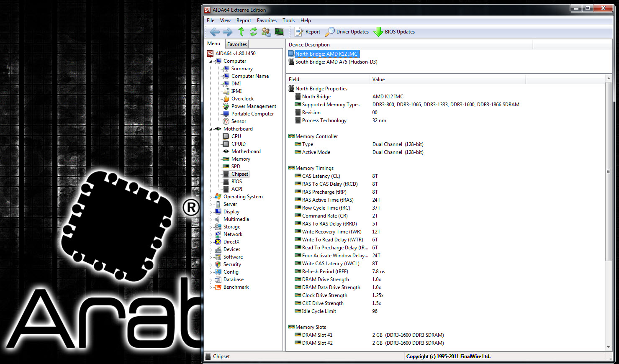Select the Benchmark category
This screenshot has width=619, height=364.
pyautogui.click(x=236, y=287)
